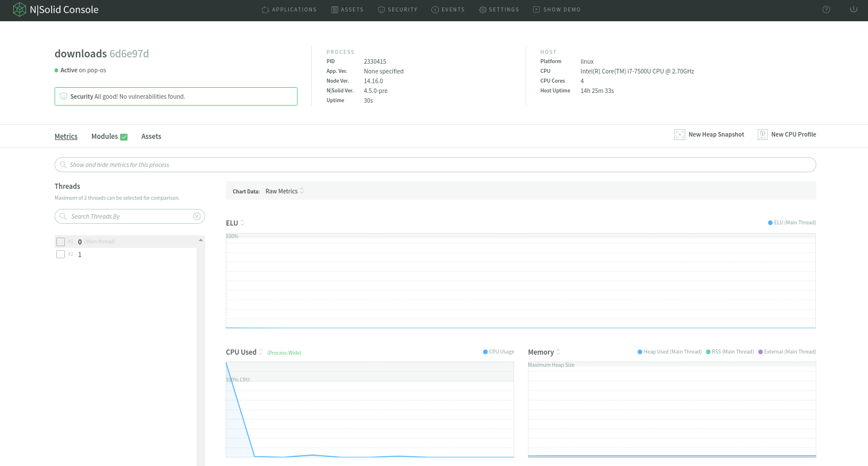Click the Events clock icon in header
868x466 pixels.
435,10
